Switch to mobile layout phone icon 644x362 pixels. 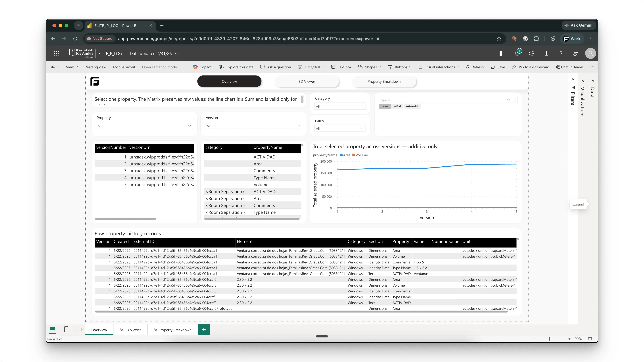pyautogui.click(x=66, y=329)
